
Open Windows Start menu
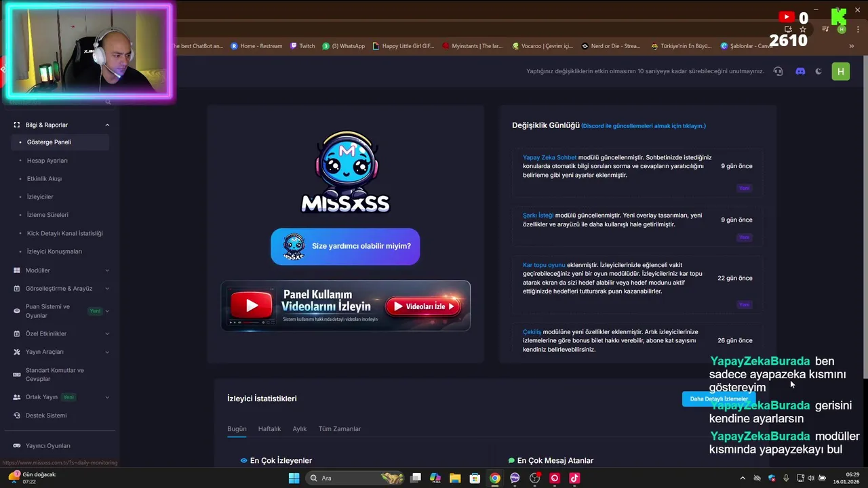[294, 478]
